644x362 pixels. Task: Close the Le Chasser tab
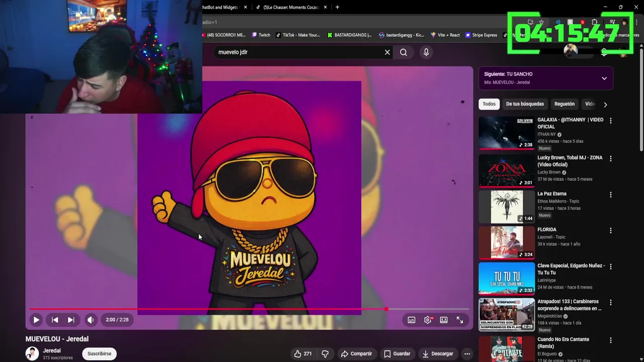coord(326,7)
